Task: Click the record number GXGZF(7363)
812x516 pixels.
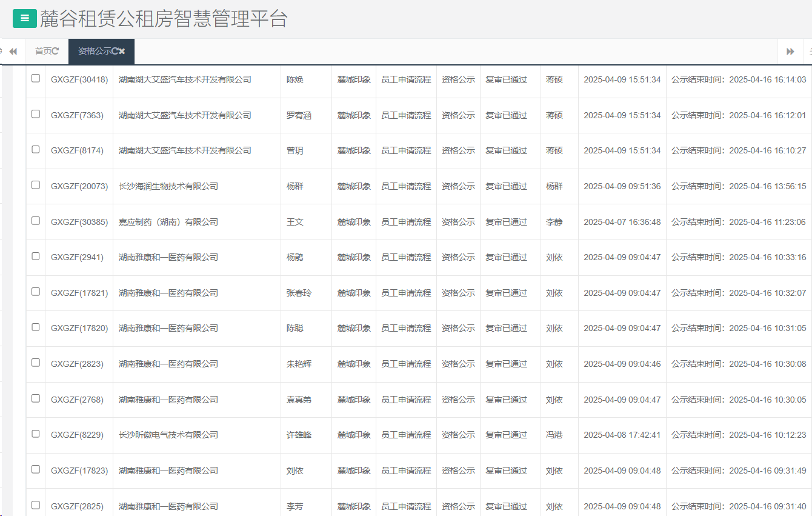Action: [x=79, y=115]
